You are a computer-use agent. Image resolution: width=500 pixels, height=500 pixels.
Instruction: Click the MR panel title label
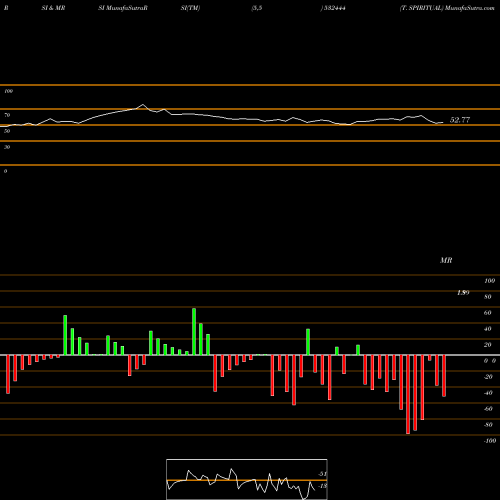coord(446,260)
